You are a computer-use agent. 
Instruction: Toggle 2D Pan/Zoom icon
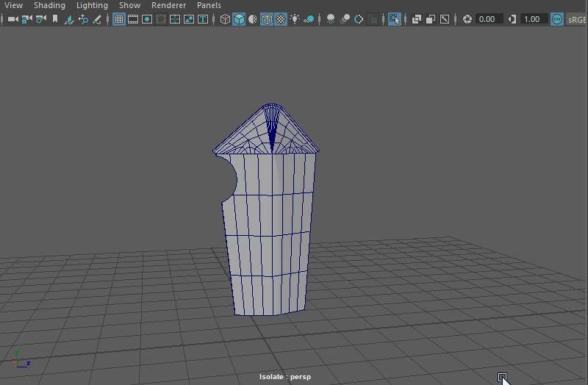[83, 19]
